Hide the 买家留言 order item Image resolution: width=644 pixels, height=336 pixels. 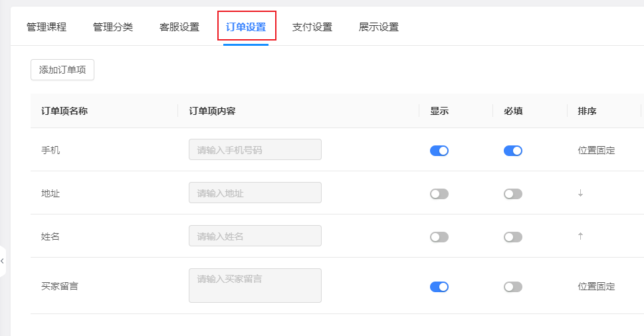pyautogui.click(x=439, y=287)
